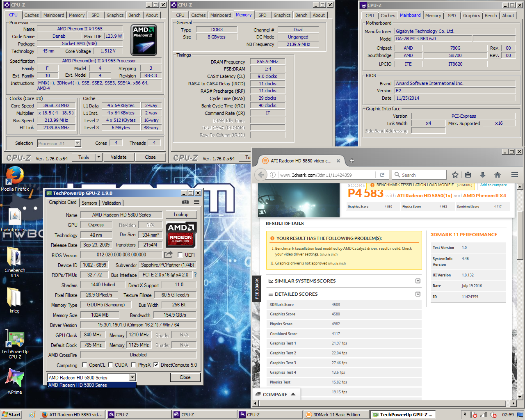The image size is (525, 420).
Task: Toggle the OpenCL checkbox
Action: (84, 365)
